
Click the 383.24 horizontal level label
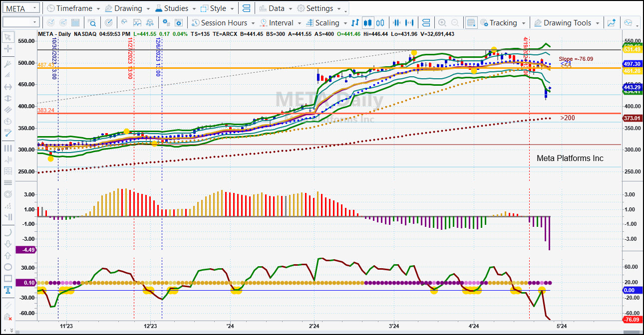point(45,110)
